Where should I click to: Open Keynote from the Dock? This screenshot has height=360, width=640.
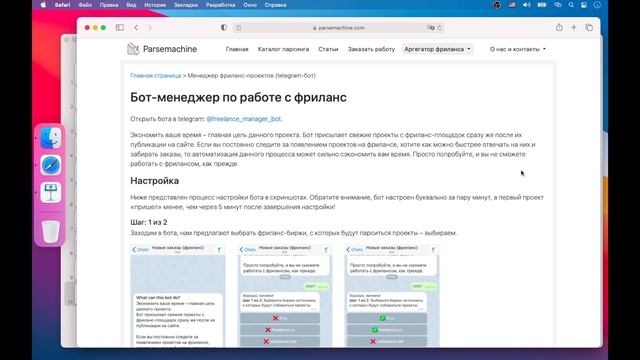[51, 192]
